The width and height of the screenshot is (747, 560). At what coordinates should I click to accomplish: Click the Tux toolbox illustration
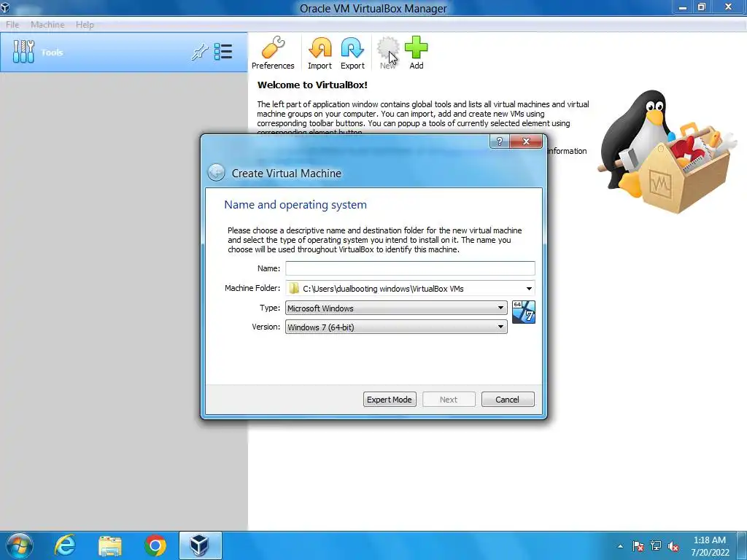pos(668,152)
